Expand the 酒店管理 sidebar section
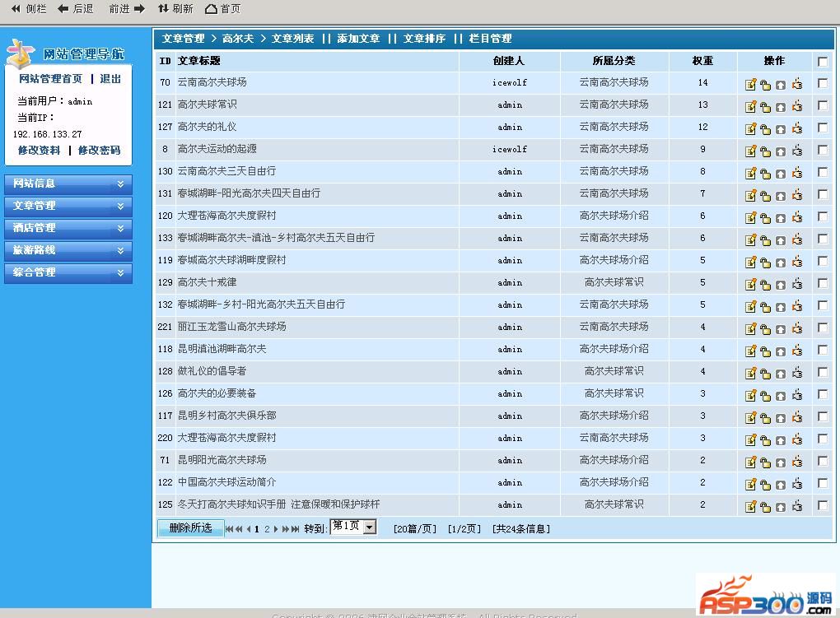The image size is (840, 618). pos(68,228)
